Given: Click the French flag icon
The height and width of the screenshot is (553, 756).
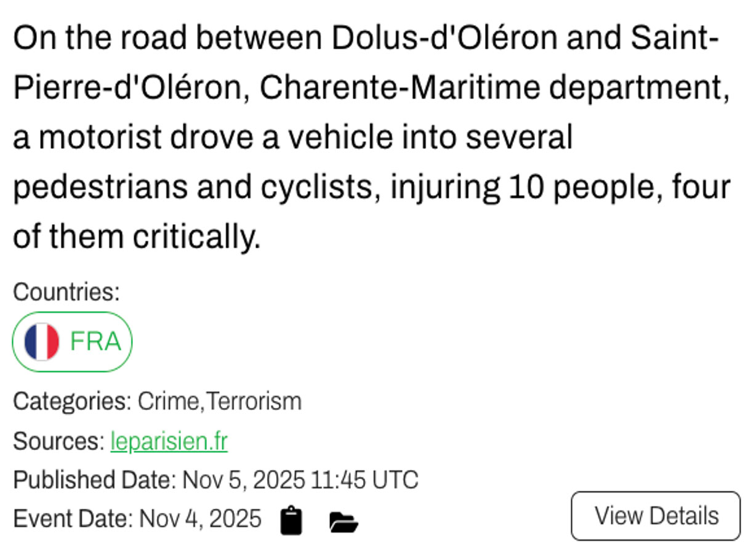Looking at the screenshot, I should click(42, 342).
